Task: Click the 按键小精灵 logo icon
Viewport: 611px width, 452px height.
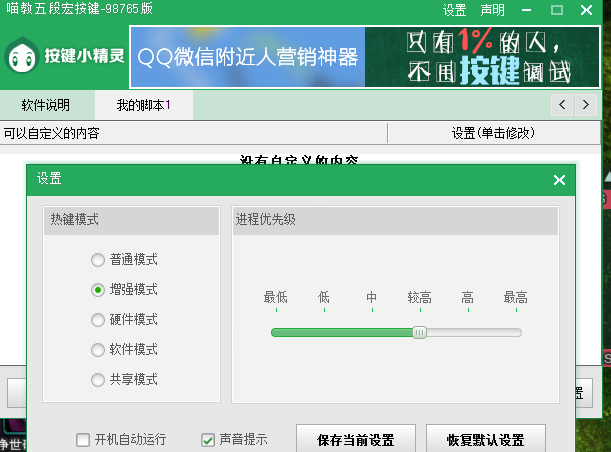Action: (22, 56)
